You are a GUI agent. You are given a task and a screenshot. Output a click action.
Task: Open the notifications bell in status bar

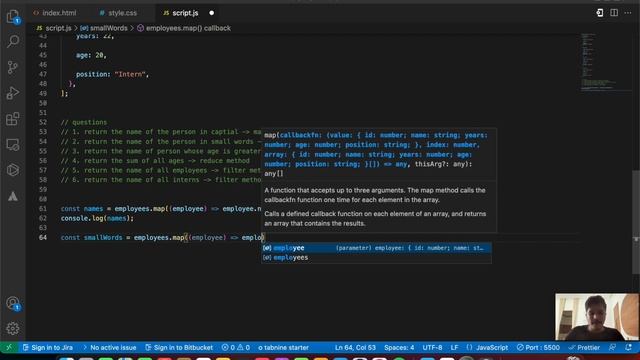[629, 347]
